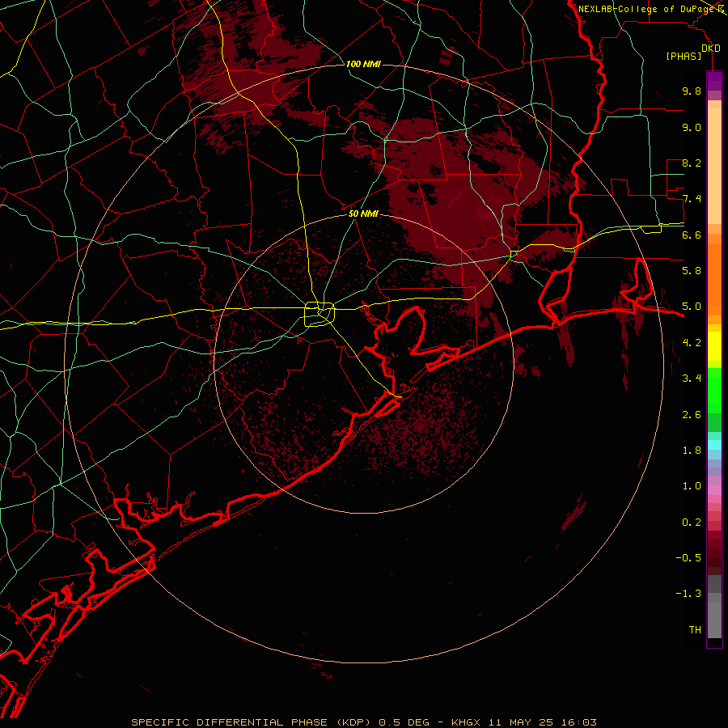Click the 8.2 color scale value
The height and width of the screenshot is (728, 728).
click(692, 163)
